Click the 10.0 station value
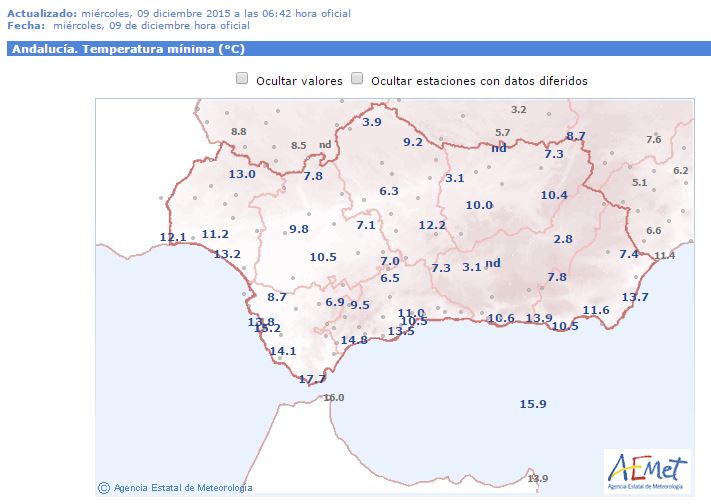Screen dimensions: 711x504 point(480,205)
